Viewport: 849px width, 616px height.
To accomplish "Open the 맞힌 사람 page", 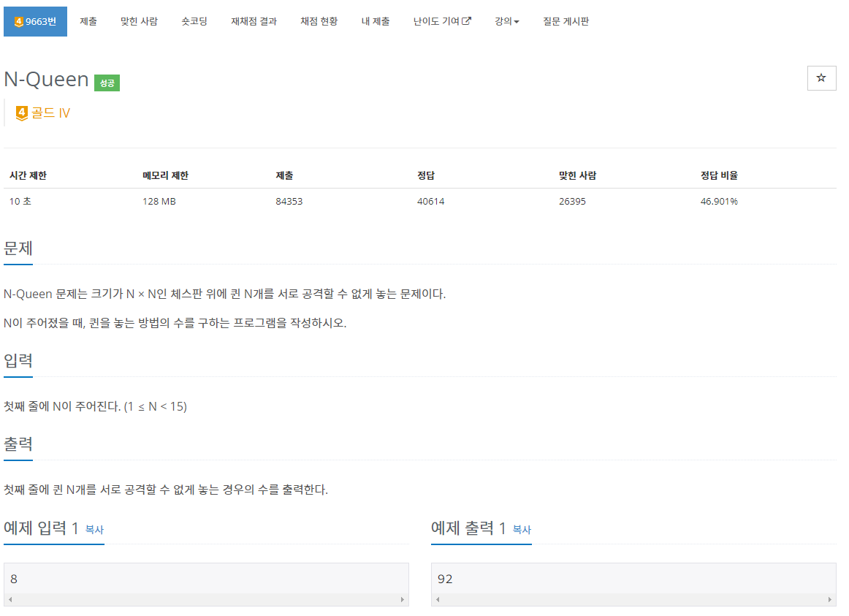I will click(x=139, y=21).
